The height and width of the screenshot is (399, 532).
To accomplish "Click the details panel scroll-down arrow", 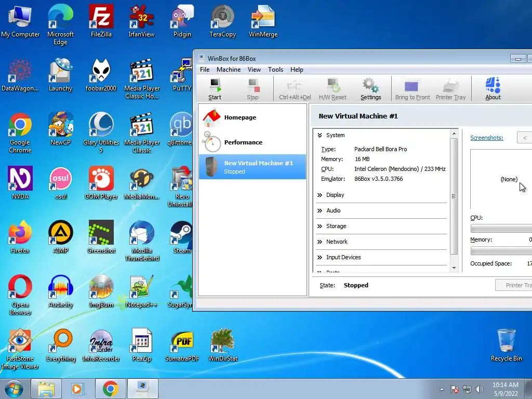I will 454,268.
